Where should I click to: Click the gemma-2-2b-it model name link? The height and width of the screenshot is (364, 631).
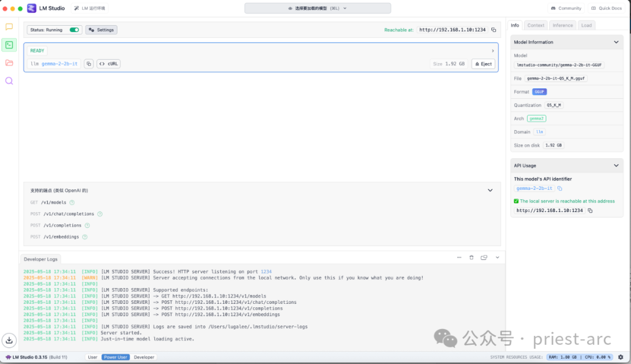coord(60,64)
